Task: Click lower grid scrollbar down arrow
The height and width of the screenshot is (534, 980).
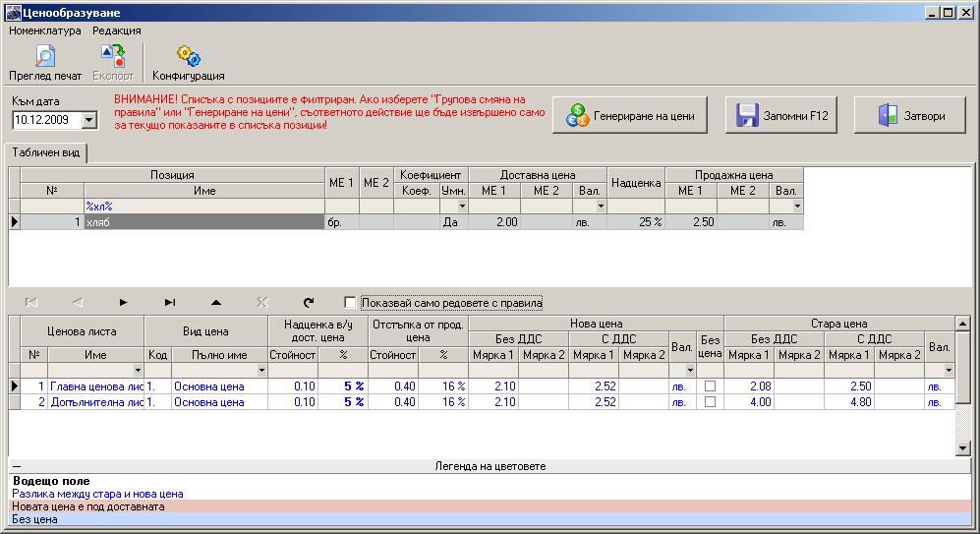Action: 962,447
